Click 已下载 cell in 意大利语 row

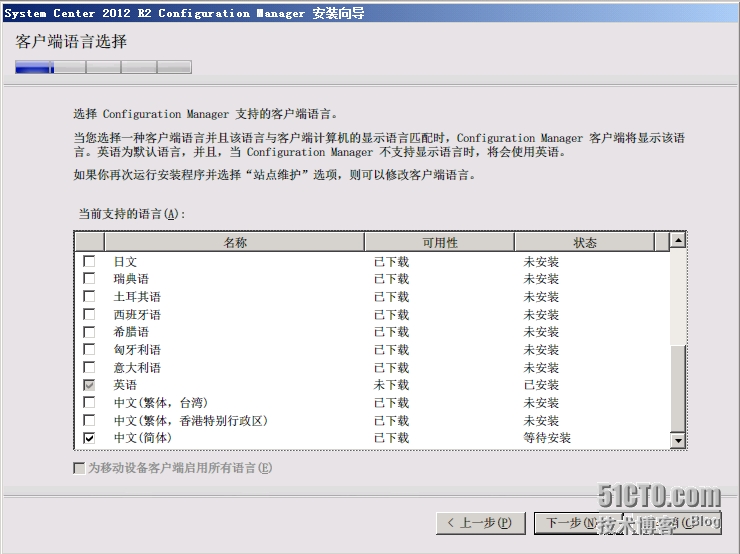(391, 368)
